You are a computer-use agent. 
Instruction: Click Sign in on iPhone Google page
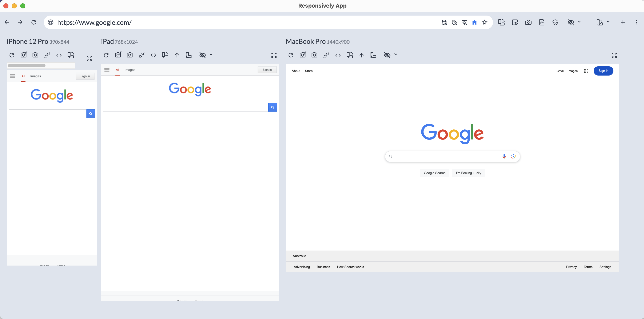tap(85, 76)
